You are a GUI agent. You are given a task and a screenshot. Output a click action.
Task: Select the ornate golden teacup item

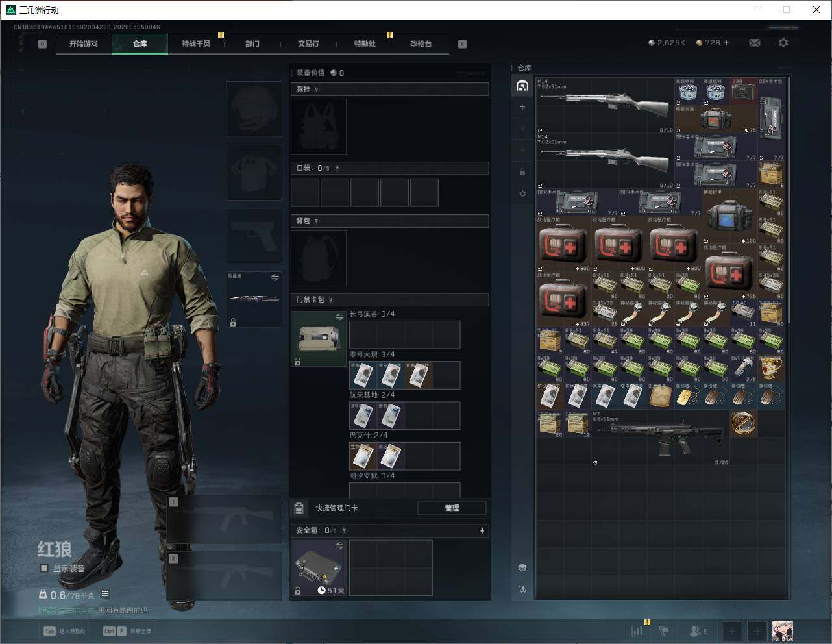(x=771, y=368)
